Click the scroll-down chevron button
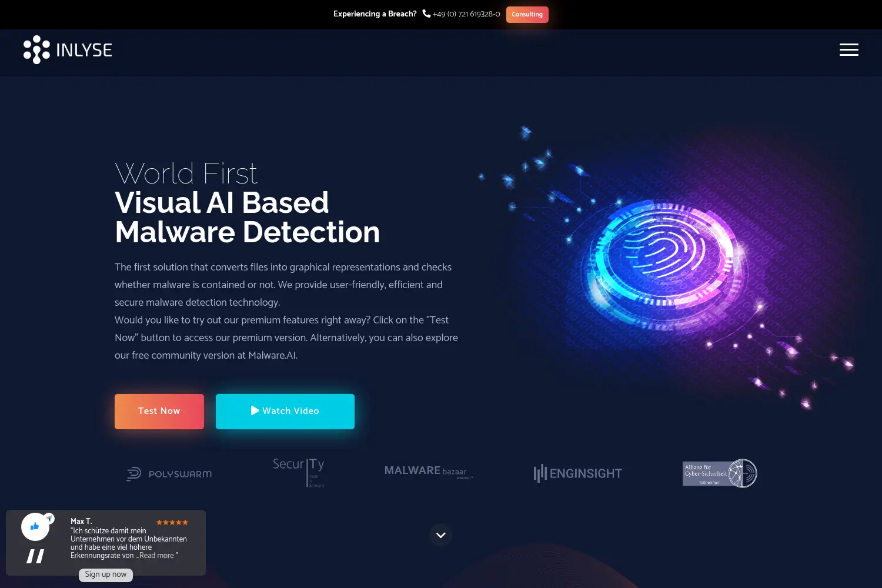 441,535
